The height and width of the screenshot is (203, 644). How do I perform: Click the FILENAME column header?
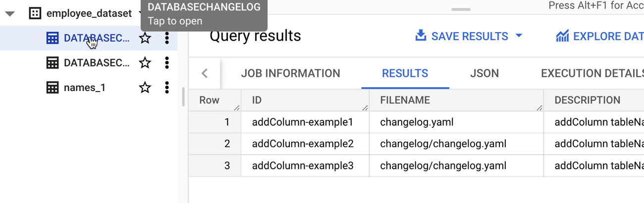point(405,100)
